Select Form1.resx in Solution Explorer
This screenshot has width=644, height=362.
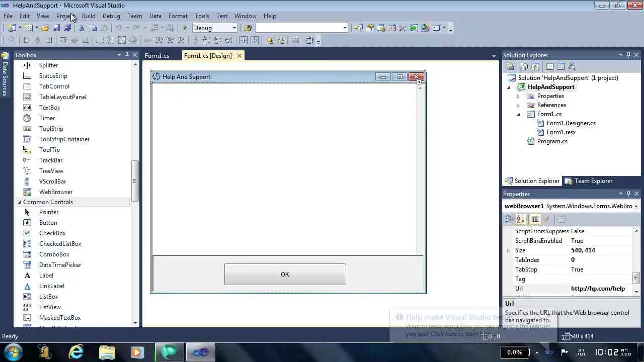[x=561, y=132]
